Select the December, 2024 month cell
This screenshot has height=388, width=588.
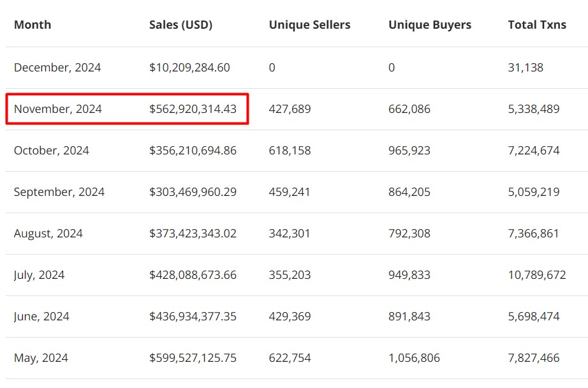(x=57, y=67)
